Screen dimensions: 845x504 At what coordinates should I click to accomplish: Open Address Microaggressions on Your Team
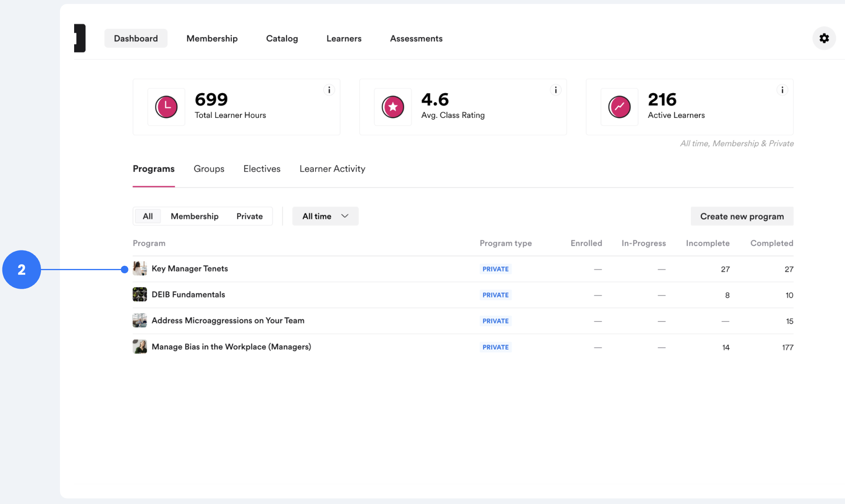[x=228, y=321]
